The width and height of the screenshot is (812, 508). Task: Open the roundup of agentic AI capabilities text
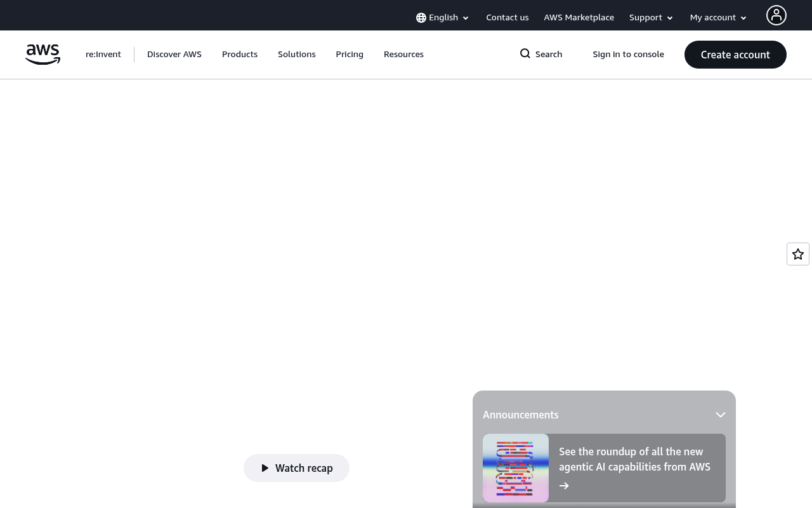[634, 459]
